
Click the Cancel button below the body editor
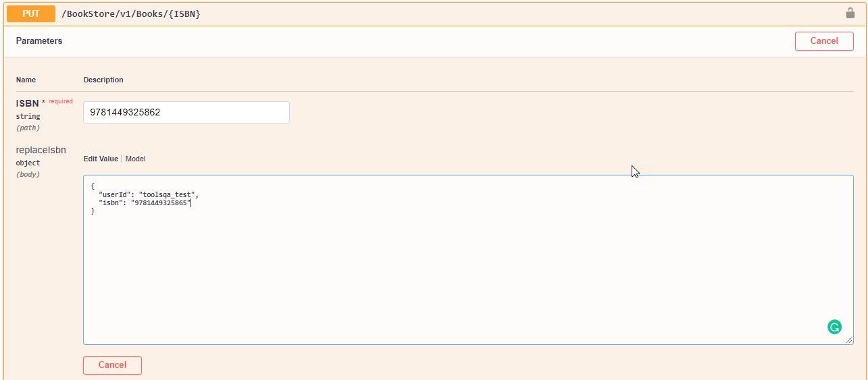click(112, 365)
